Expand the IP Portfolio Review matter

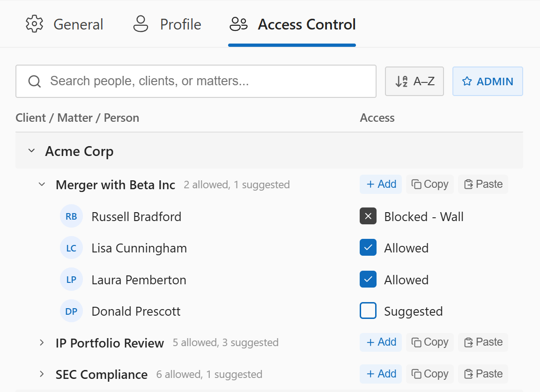click(x=42, y=342)
